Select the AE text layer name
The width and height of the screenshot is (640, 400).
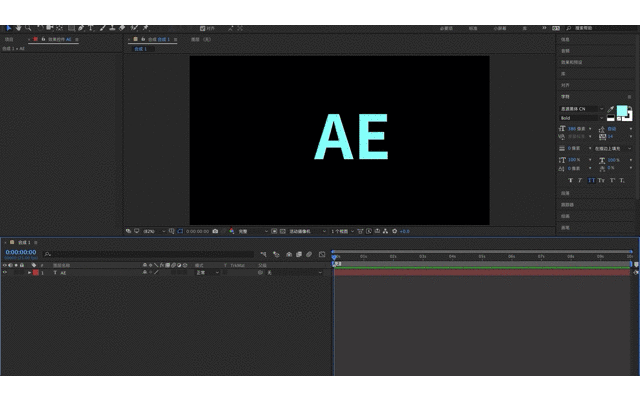coord(63,273)
